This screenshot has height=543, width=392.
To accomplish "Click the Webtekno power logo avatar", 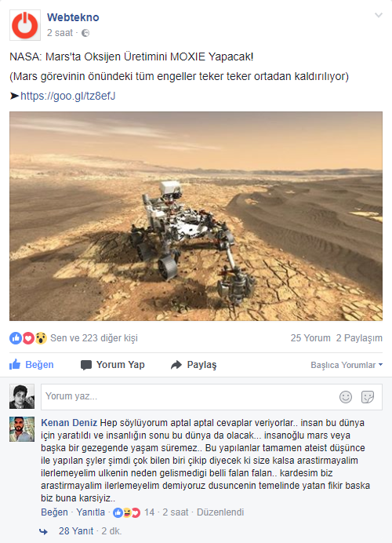I will click(25, 25).
